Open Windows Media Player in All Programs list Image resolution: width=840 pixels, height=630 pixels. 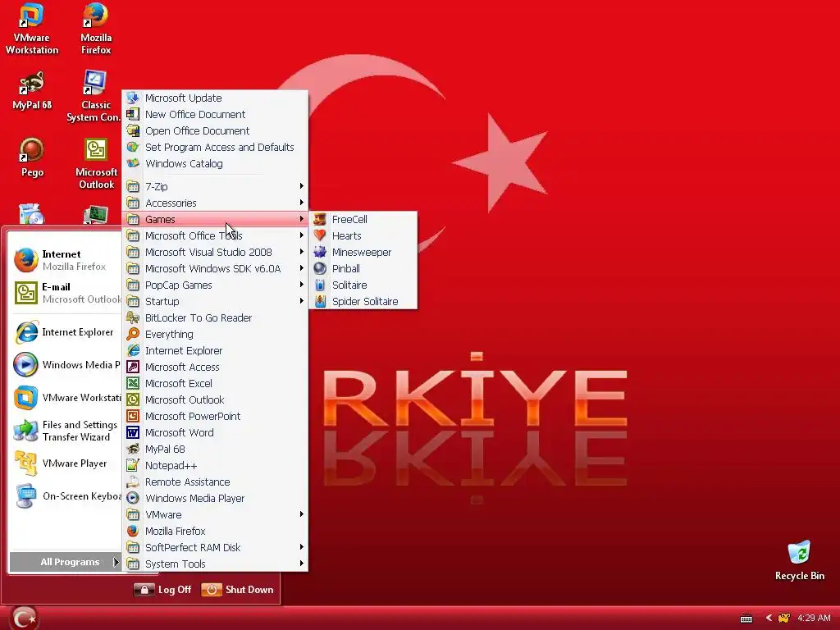pos(215,498)
